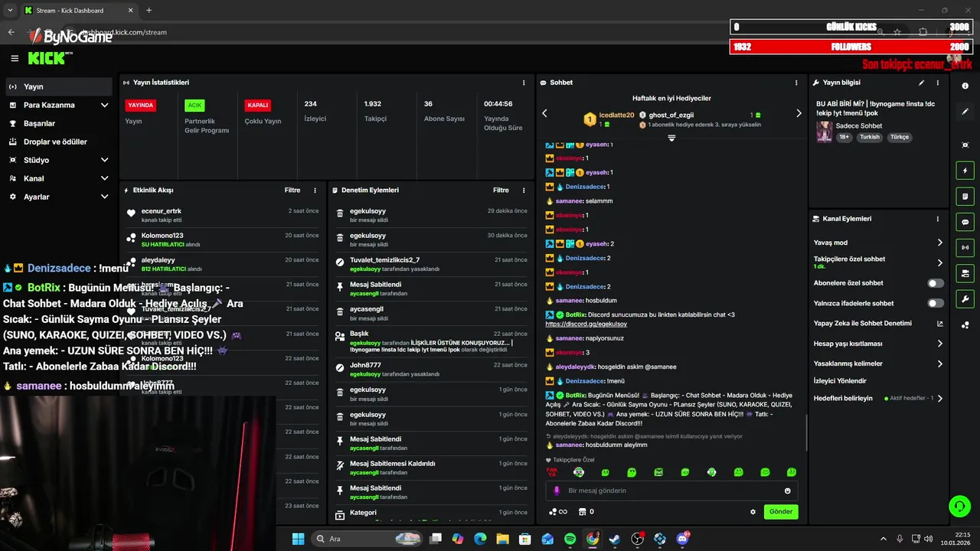Open the emoji picker in message box
Screen dimensions: 980x551
(x=787, y=491)
